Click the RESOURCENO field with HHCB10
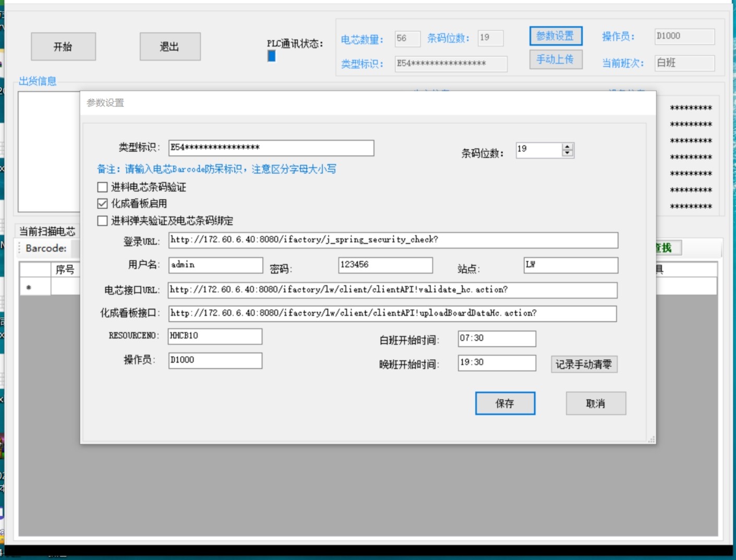This screenshot has width=736, height=560. (215, 336)
